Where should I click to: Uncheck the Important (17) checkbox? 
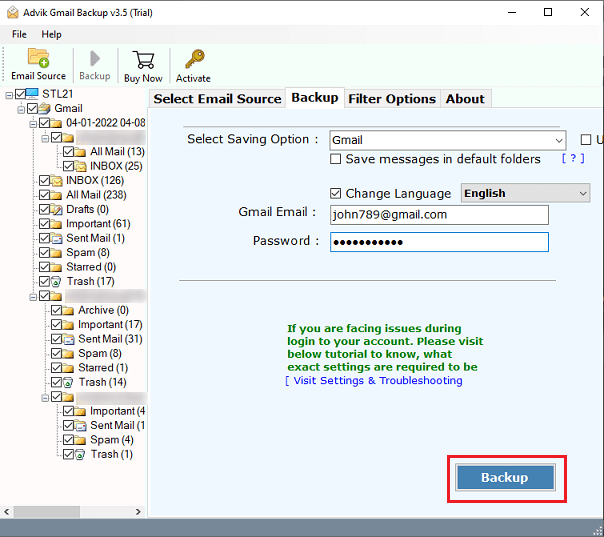coord(56,325)
